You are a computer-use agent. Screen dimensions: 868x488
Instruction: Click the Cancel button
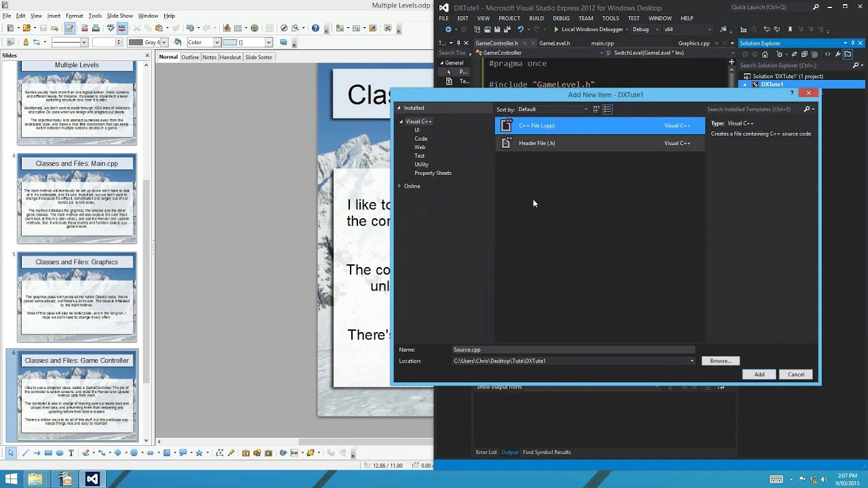click(796, 374)
